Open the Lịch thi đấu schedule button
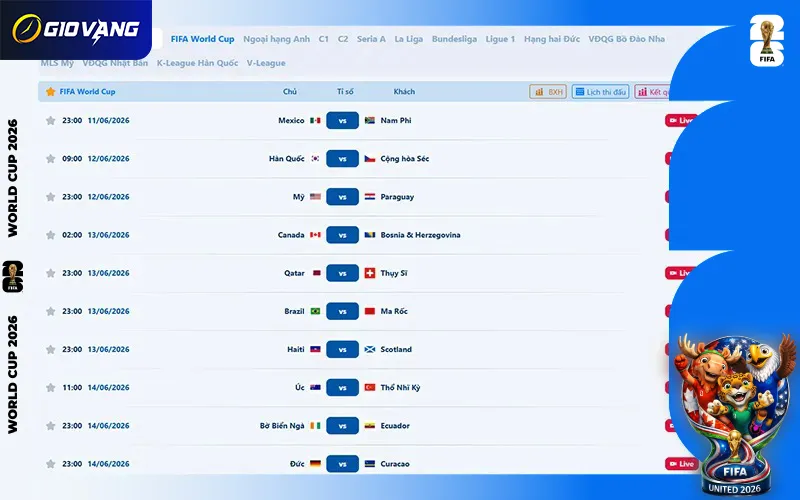Viewport: 800px width, 500px height. (x=601, y=92)
